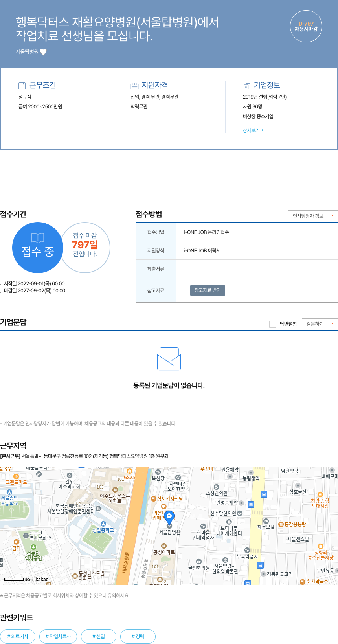The width and height of the screenshot is (338, 644).
Task: Click the 신입, 경력 무관, 경력무관 text
Action: (154, 97)
